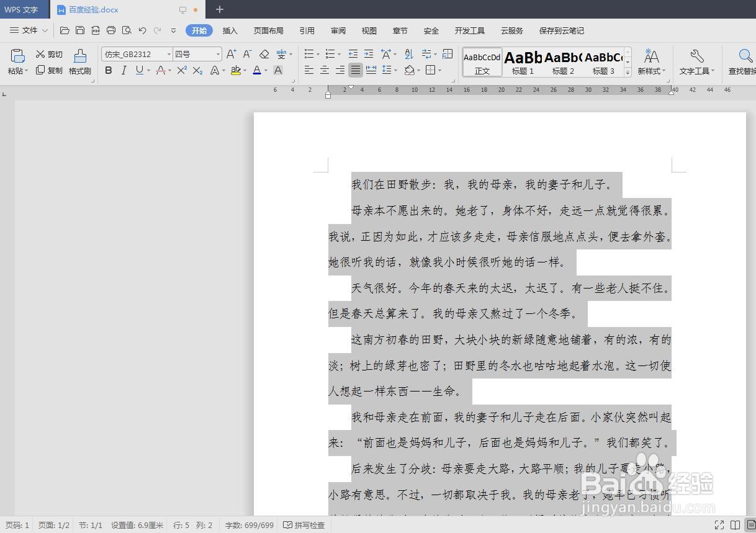Increase font size with A+ icon

click(231, 54)
